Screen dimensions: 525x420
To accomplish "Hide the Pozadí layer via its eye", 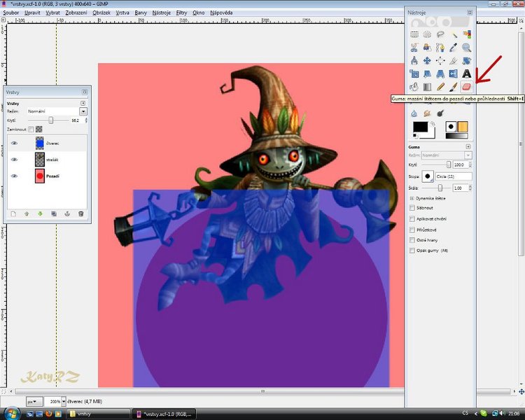I will [x=14, y=176].
